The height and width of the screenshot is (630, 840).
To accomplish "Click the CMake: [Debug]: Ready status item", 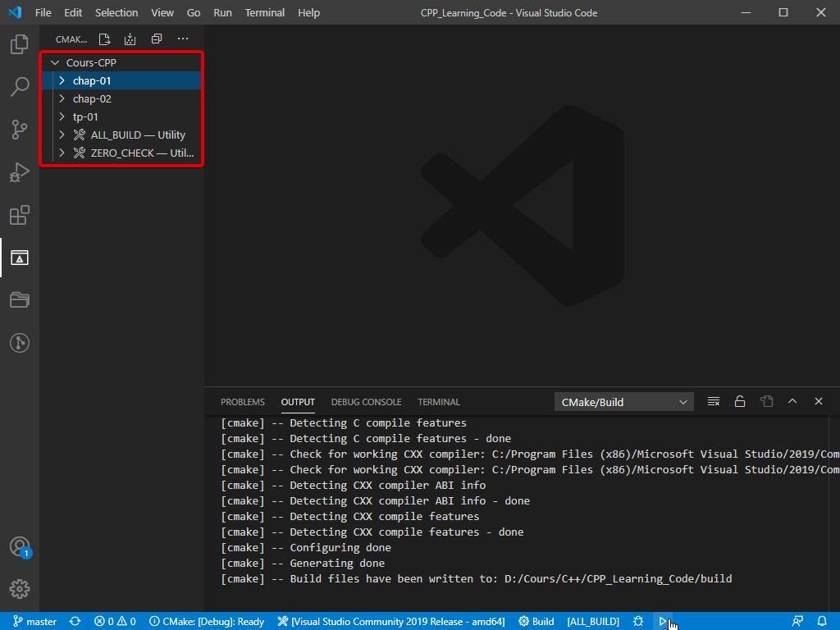I will pos(207,622).
